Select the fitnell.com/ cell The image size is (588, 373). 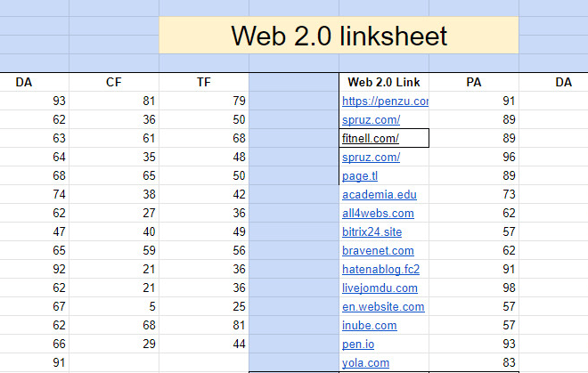point(384,138)
